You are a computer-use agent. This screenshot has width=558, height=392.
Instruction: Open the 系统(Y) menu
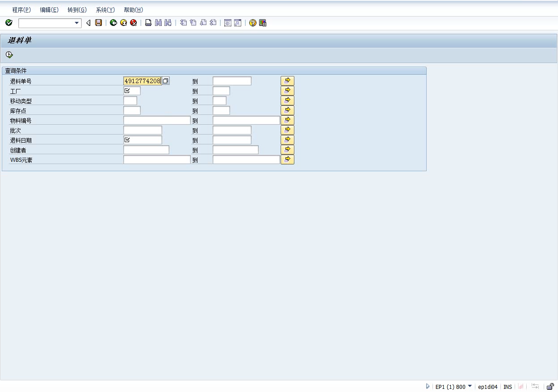pyautogui.click(x=105, y=10)
